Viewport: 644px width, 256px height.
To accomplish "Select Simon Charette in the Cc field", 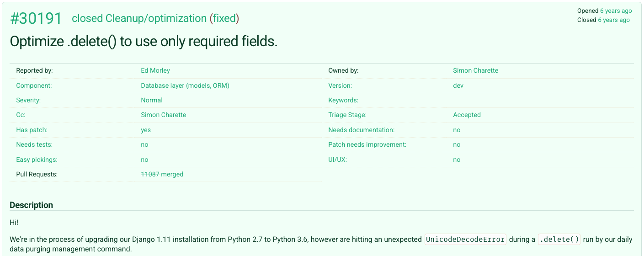I will point(163,115).
